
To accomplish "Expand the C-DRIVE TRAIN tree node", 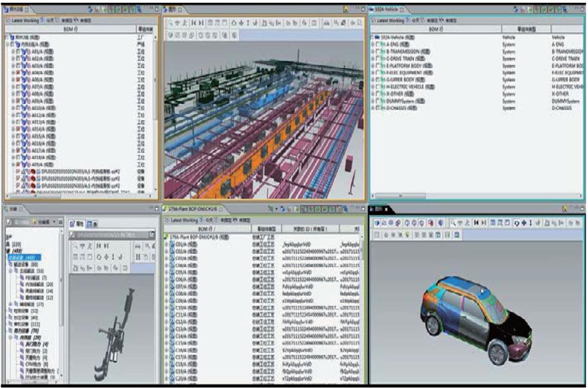I will pos(373,58).
